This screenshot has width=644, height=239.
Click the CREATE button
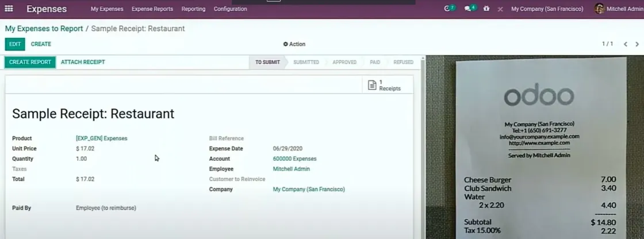click(41, 44)
